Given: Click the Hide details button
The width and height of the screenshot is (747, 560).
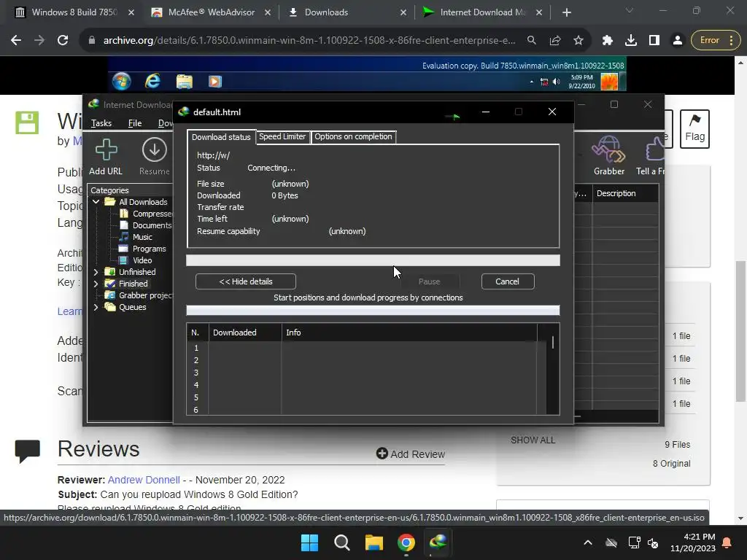Looking at the screenshot, I should (246, 281).
